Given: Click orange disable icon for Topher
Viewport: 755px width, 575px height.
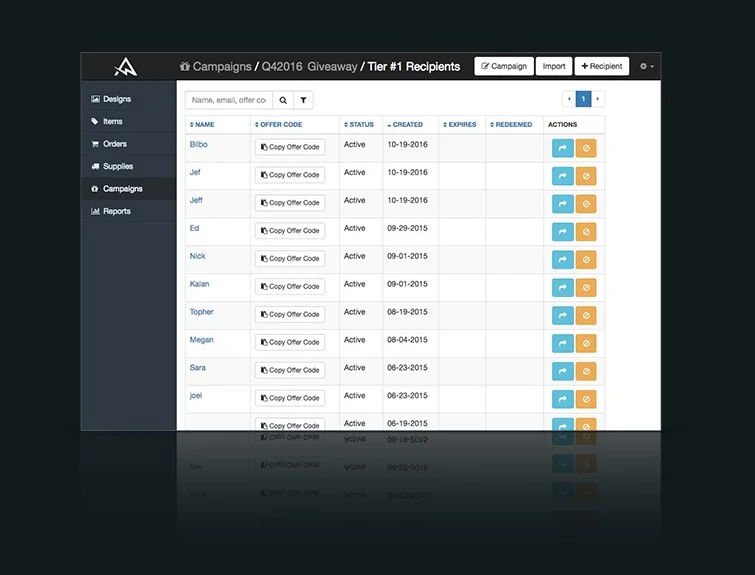Looking at the screenshot, I should [586, 316].
